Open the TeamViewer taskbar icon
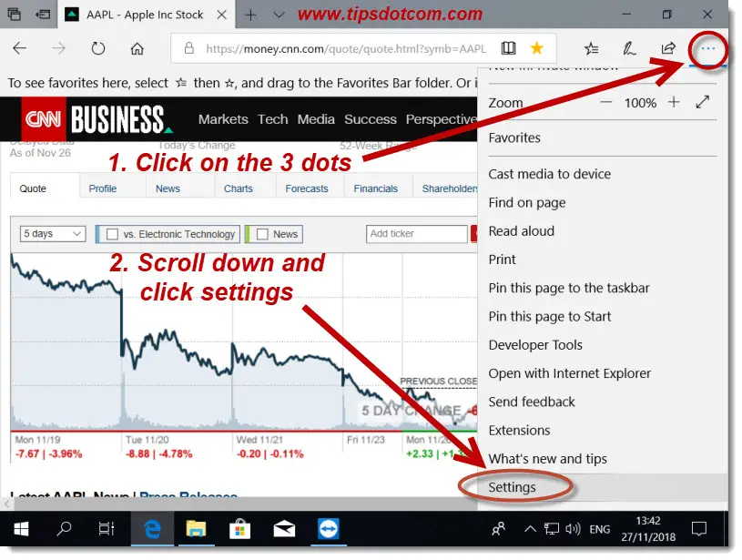 pyautogui.click(x=328, y=529)
